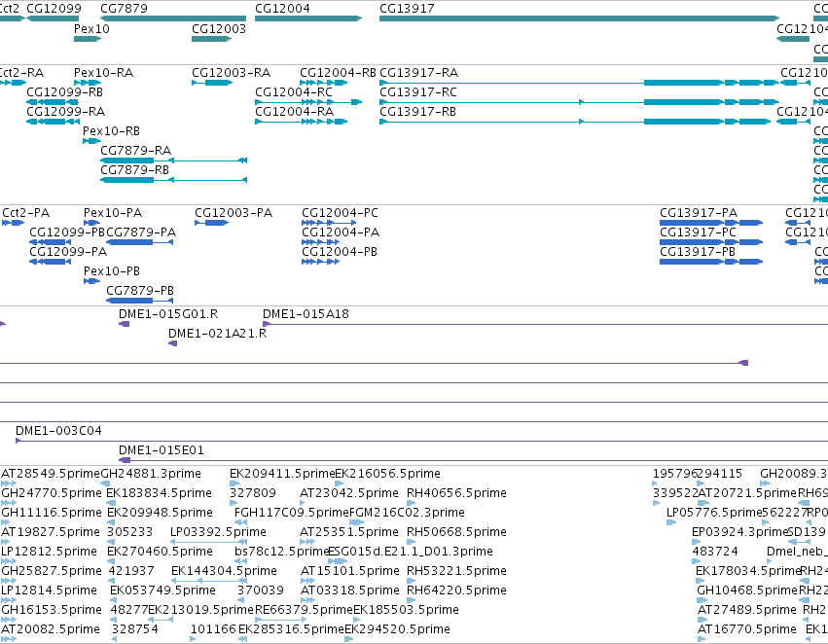Click EST label "bs78c12.5prime"

(x=282, y=552)
